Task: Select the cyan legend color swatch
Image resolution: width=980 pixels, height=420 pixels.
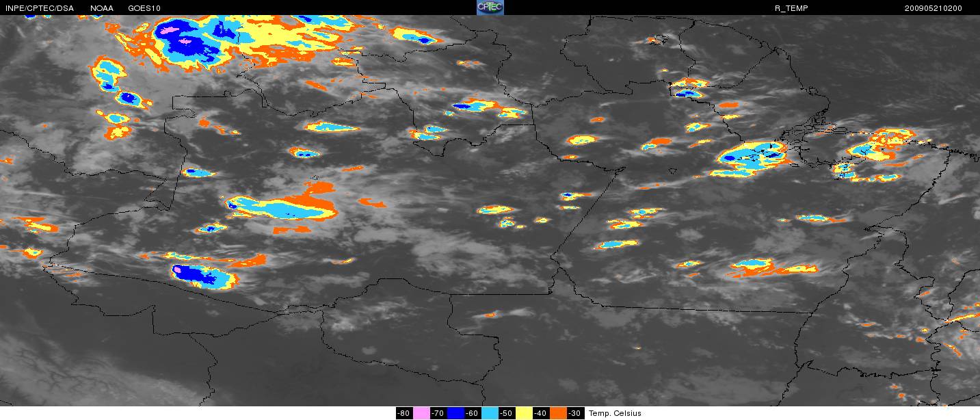Action: [490, 413]
